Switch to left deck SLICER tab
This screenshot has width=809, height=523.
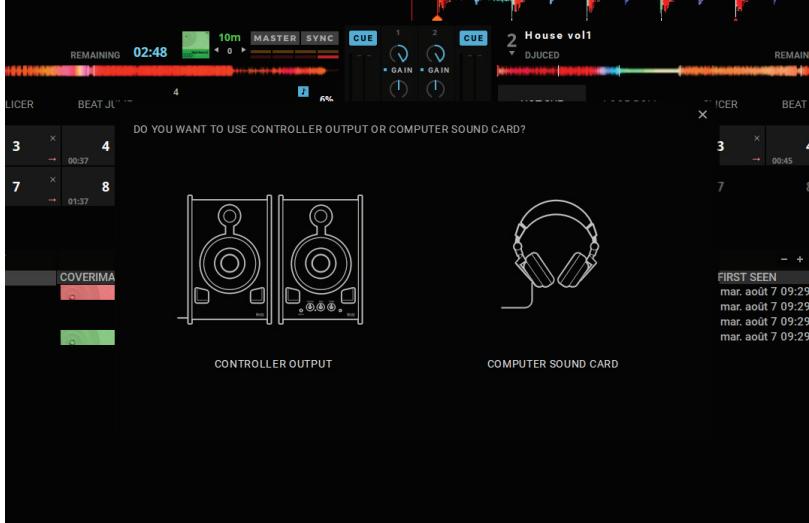(x=19, y=104)
